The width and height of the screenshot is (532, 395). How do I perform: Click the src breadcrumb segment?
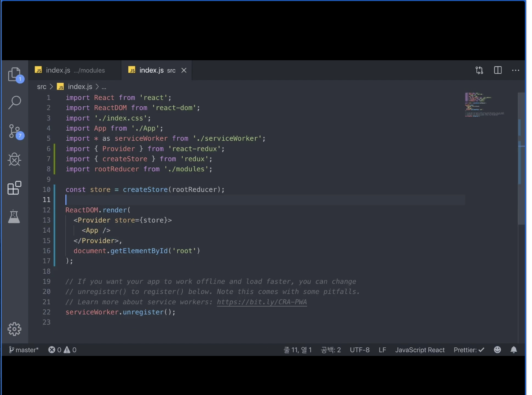point(42,87)
